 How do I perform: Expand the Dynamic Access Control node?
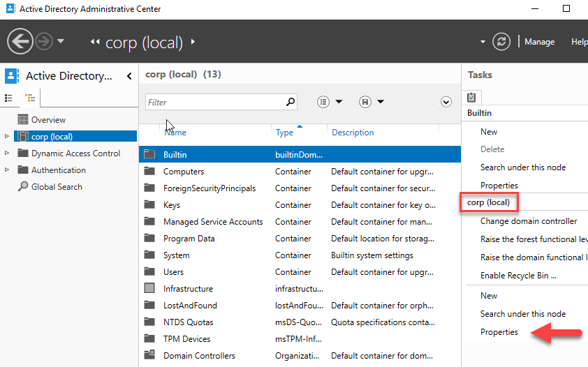7,153
